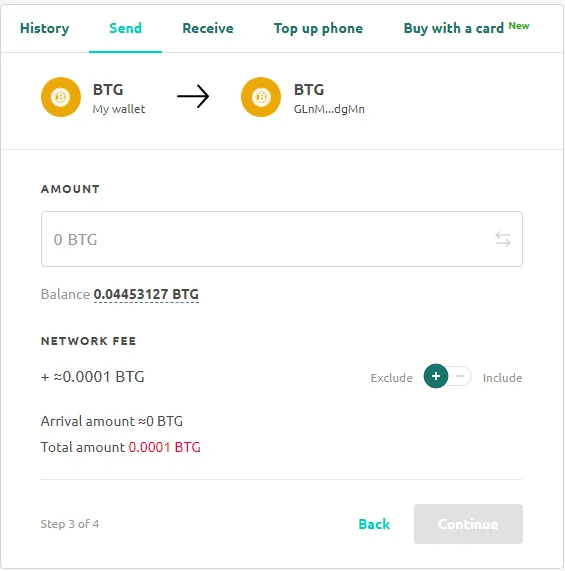The image size is (565, 571).
Task: Click the Include label next to the toggle
Action: 502,378
